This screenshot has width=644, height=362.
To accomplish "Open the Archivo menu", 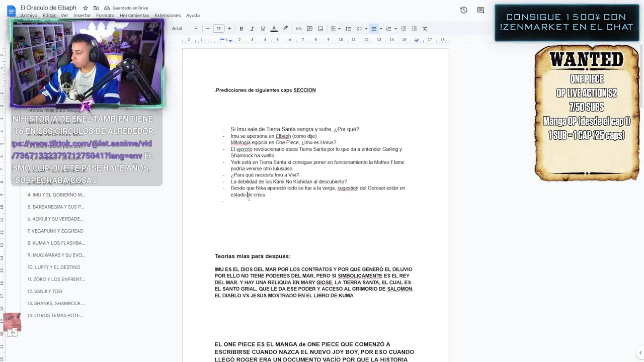I will [x=29, y=16].
